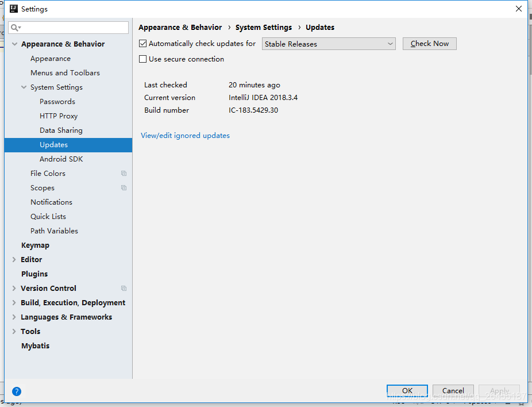Viewport: 532px width, 407px height.
Task: Click IntelliJ IDEA 2018.3.4 version text
Action: click(263, 98)
